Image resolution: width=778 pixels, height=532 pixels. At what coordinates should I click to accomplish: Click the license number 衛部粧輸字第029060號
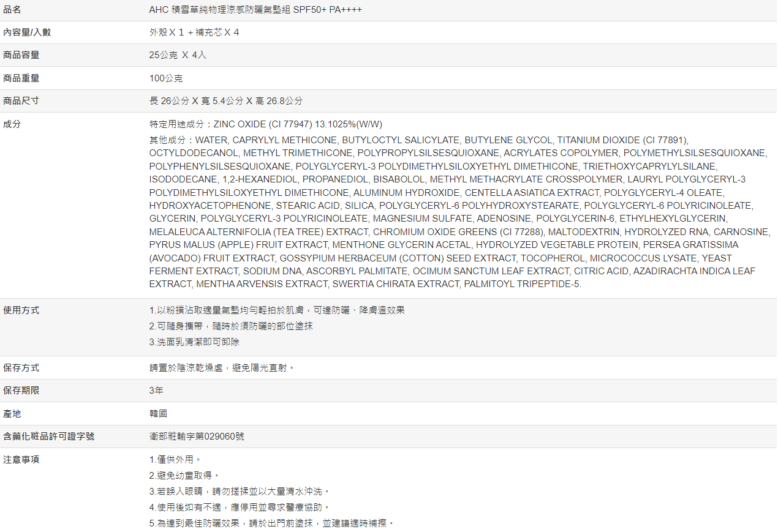[197, 436]
